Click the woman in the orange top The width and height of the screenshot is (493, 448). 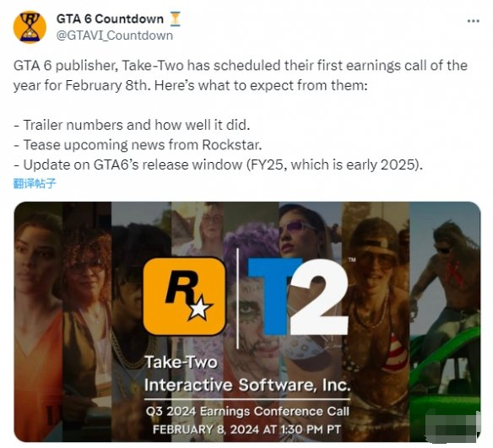[38, 314]
